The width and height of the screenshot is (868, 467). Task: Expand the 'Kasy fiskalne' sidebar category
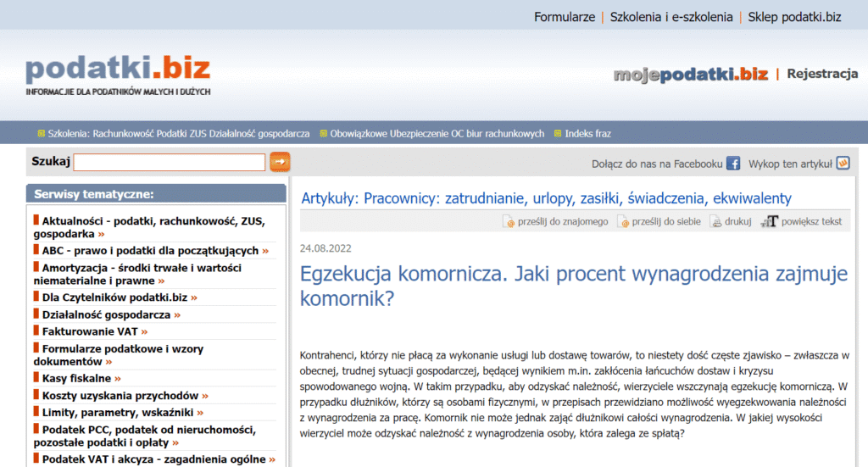[77, 378]
